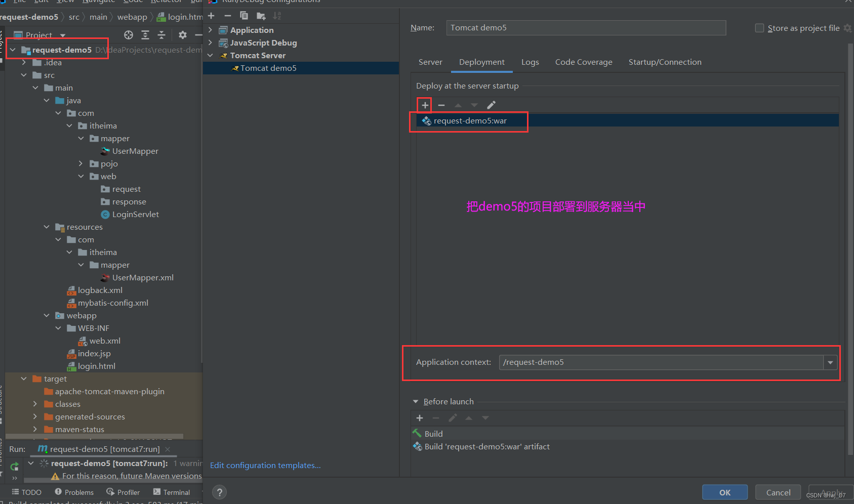Viewport: 854px width, 504px height.
Task: Toggle Store as project file checkbox
Action: tap(759, 28)
